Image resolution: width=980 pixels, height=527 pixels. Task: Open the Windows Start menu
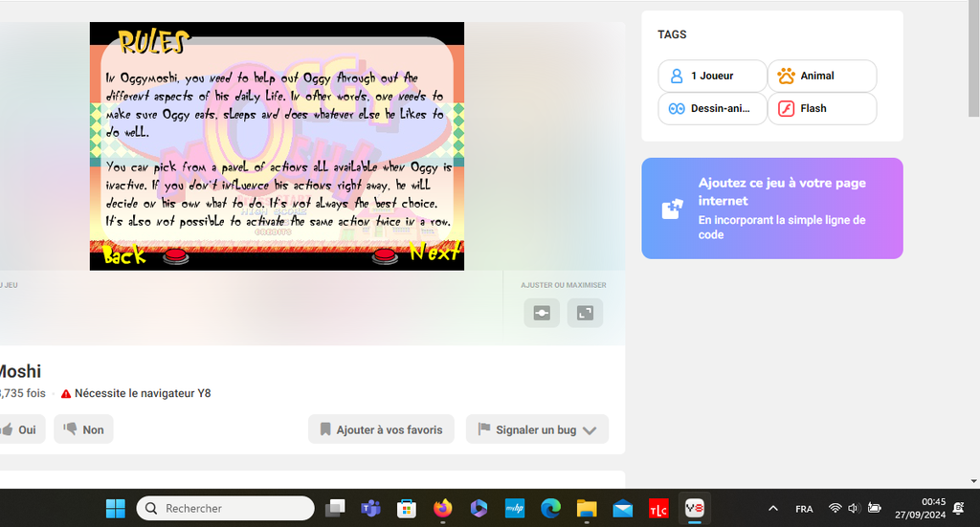(x=115, y=508)
